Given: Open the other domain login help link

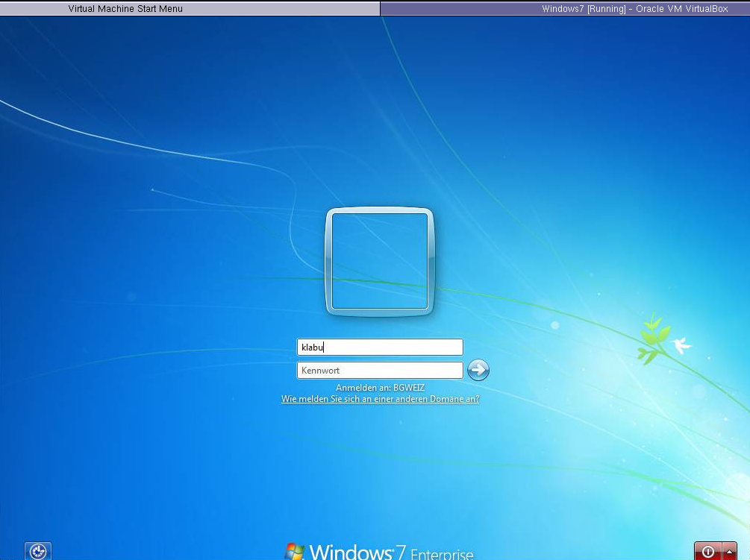Looking at the screenshot, I should pos(380,399).
